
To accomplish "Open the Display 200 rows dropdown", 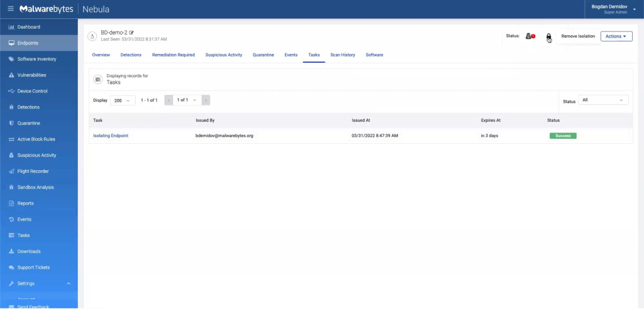I will click(x=123, y=100).
